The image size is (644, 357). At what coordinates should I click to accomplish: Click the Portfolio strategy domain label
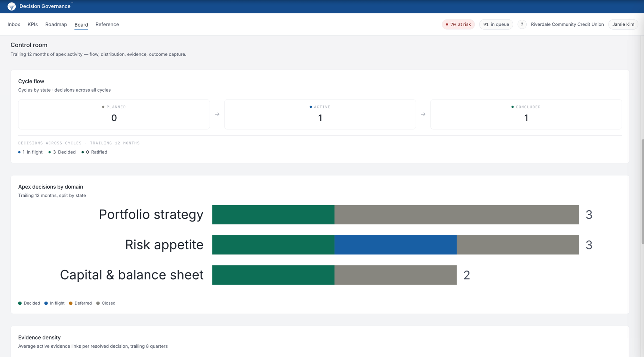151,214
